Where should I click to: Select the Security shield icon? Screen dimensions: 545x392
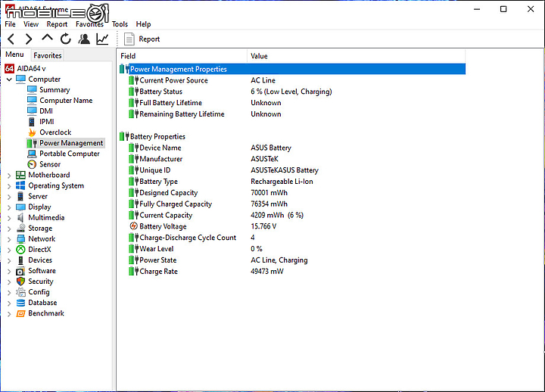pos(21,282)
